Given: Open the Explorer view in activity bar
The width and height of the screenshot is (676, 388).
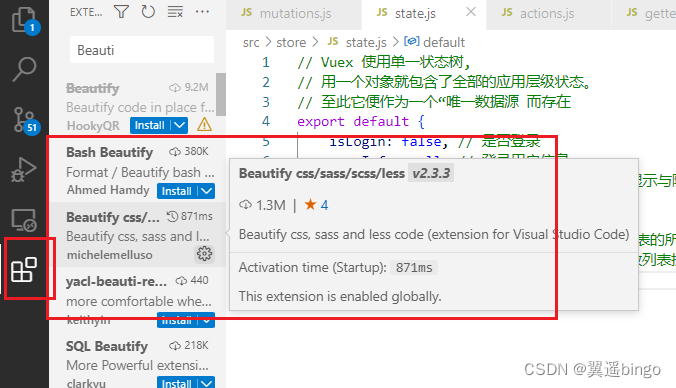Looking at the screenshot, I should (24, 20).
